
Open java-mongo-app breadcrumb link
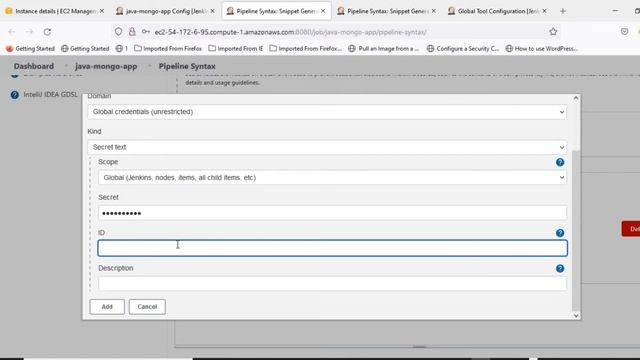(x=106, y=66)
